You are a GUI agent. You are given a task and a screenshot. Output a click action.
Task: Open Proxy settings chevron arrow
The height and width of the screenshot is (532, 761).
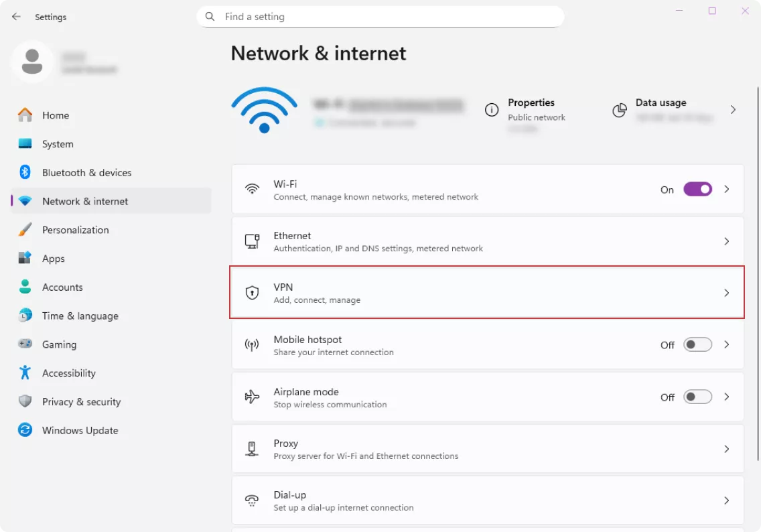coord(727,449)
